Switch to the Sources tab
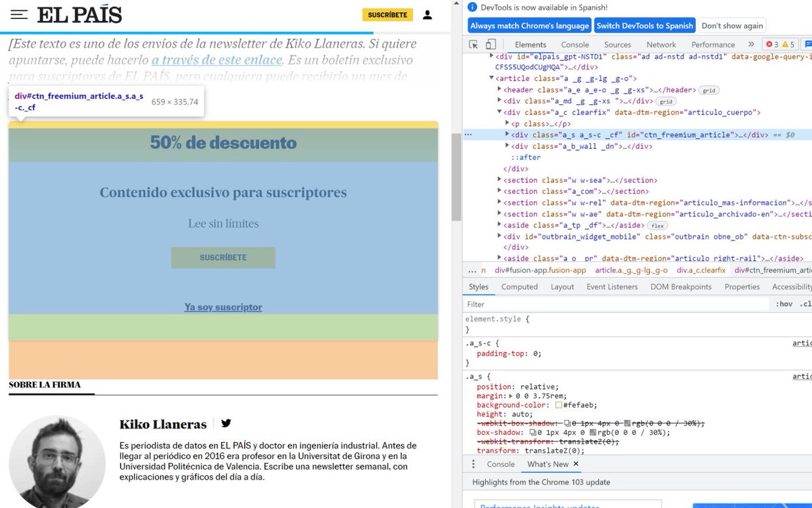812x508 pixels. tap(617, 45)
